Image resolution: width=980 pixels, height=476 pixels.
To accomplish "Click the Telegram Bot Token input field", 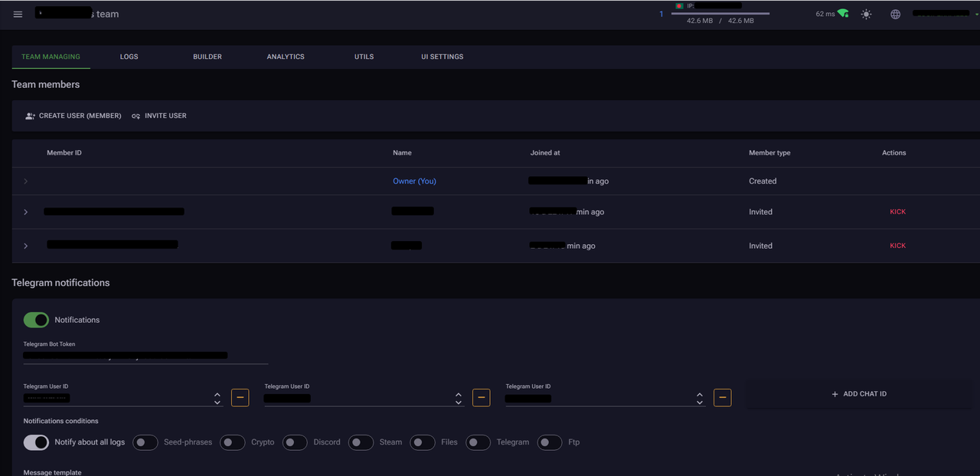I will (x=145, y=356).
